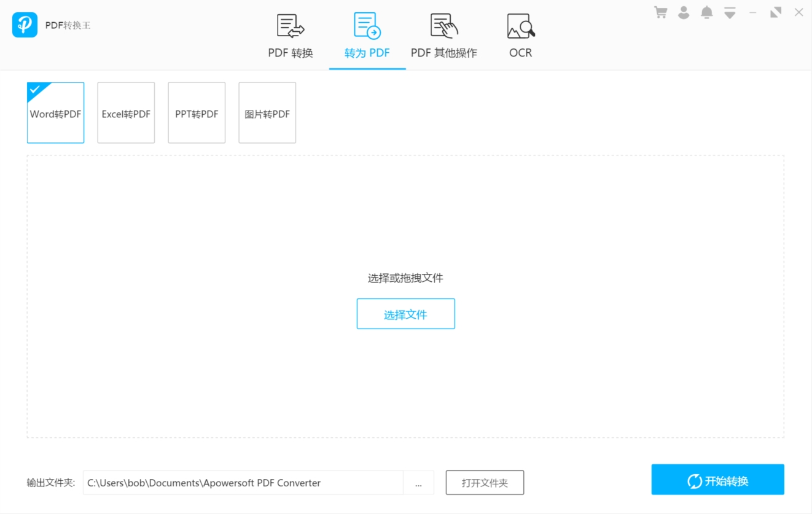Viewport: 812px width, 514px height.
Task: Choose the Excel转PDF option
Action: (126, 113)
